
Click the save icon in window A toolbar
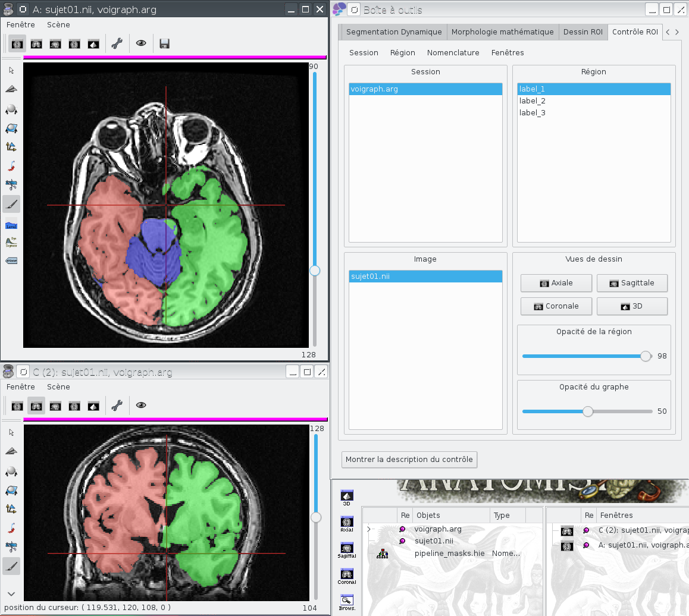165,43
